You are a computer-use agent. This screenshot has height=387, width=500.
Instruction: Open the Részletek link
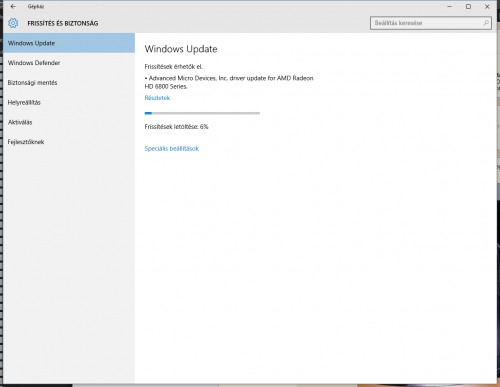click(x=157, y=98)
